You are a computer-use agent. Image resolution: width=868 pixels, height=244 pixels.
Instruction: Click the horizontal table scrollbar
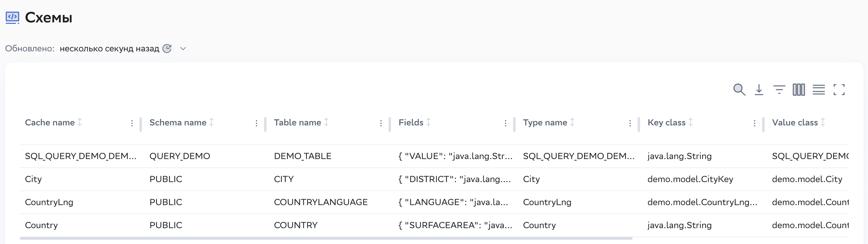coord(326,238)
